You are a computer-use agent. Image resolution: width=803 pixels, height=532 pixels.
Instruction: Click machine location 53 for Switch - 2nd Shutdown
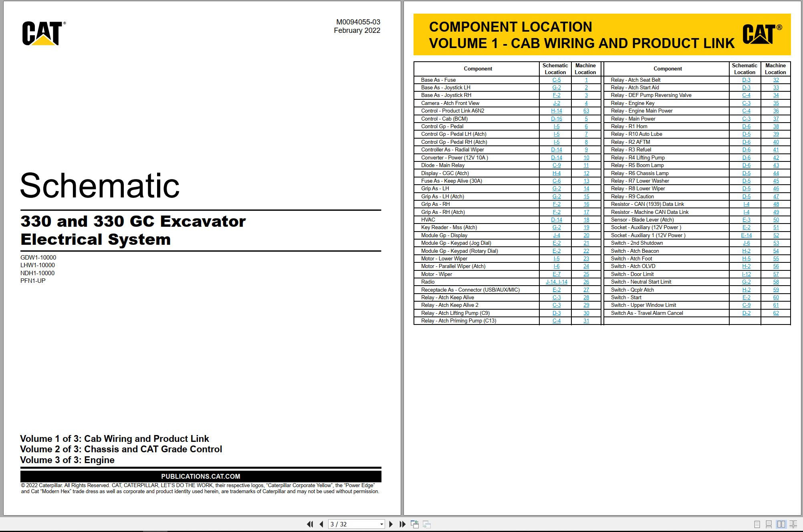click(776, 243)
